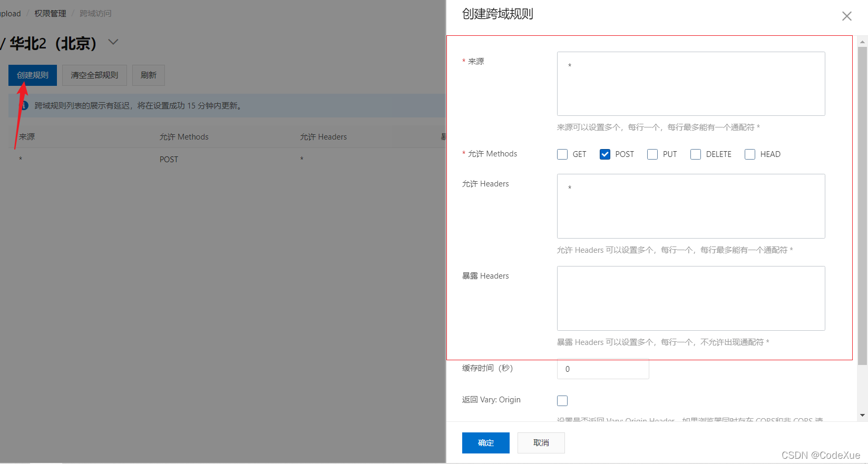Click the 创建跨域规则 dialog title
Viewport: 868px width, 464px height.
point(498,14)
